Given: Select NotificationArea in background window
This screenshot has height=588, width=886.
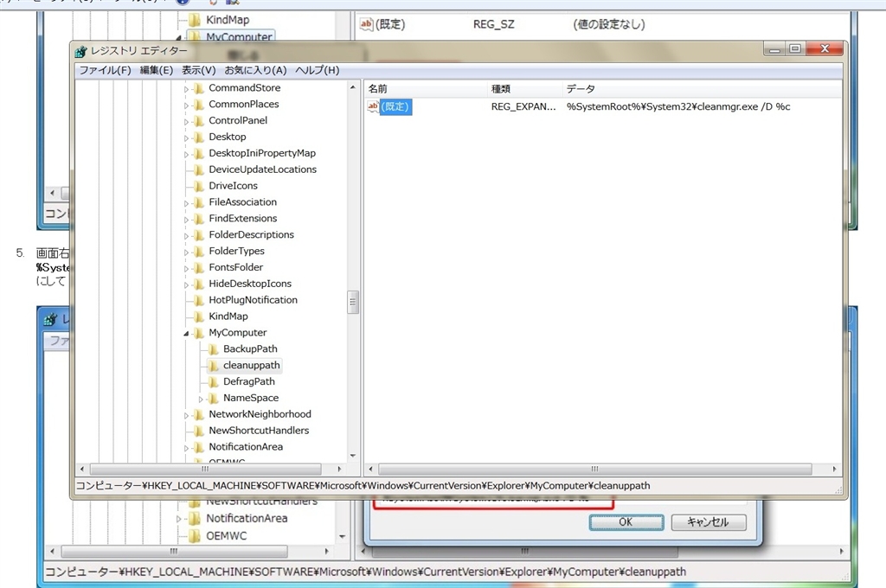Looking at the screenshot, I should coord(247,518).
